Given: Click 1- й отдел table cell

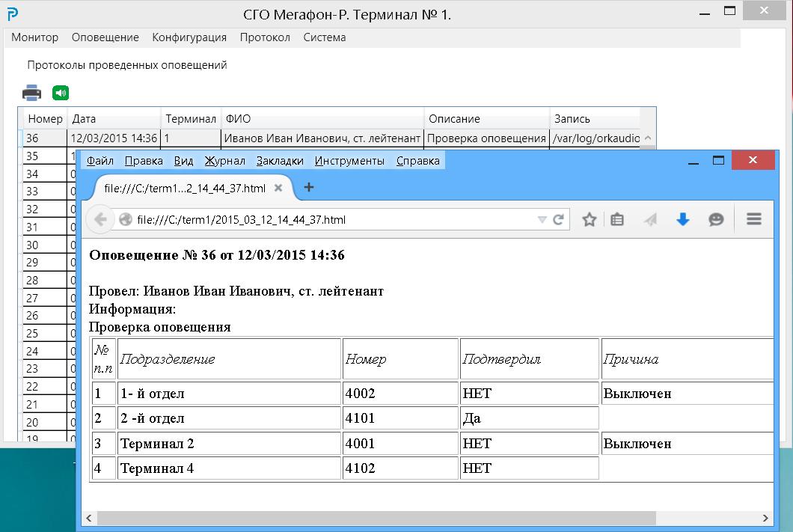Looking at the screenshot, I should coord(229,394).
